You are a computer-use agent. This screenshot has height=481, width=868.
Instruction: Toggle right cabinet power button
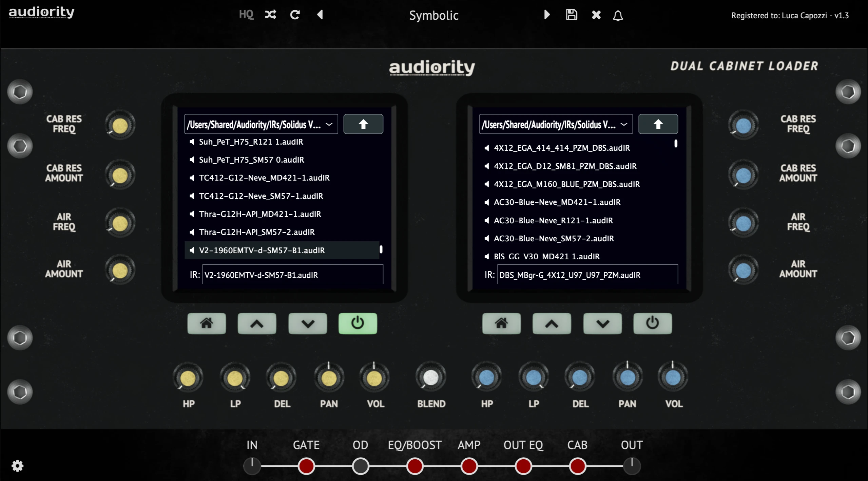(x=652, y=323)
